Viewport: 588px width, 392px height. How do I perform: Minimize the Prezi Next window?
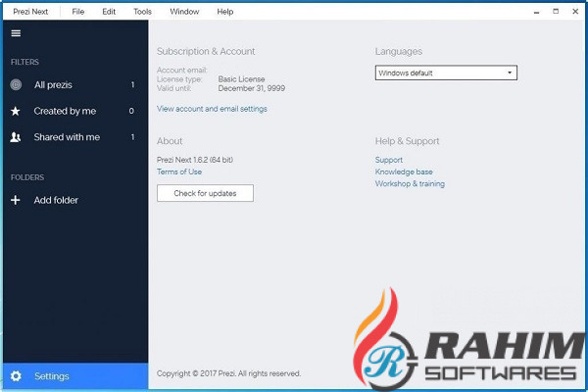537,12
